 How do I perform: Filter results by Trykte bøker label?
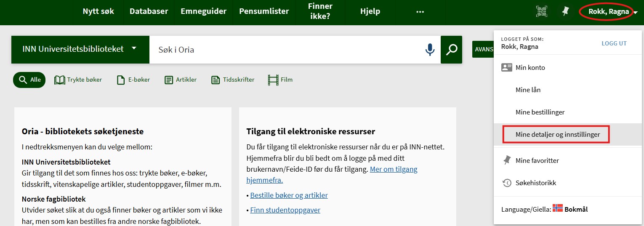pyautogui.click(x=85, y=80)
